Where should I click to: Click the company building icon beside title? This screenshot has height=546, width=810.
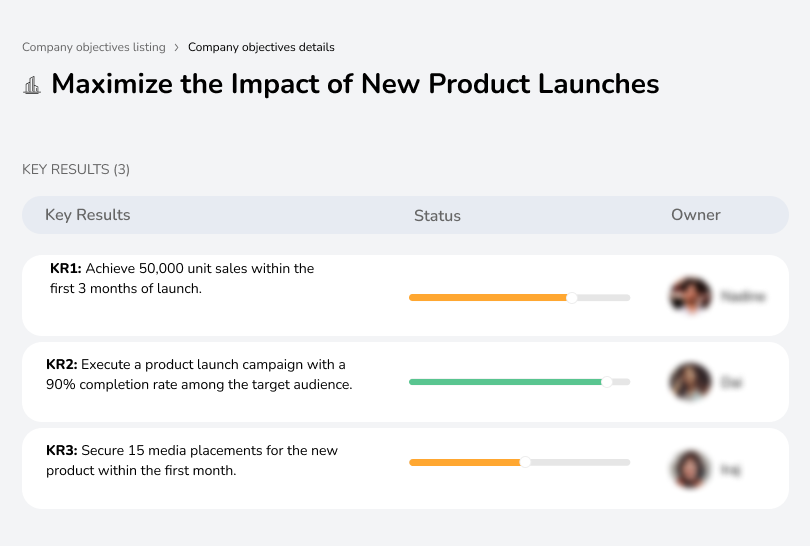[32, 85]
